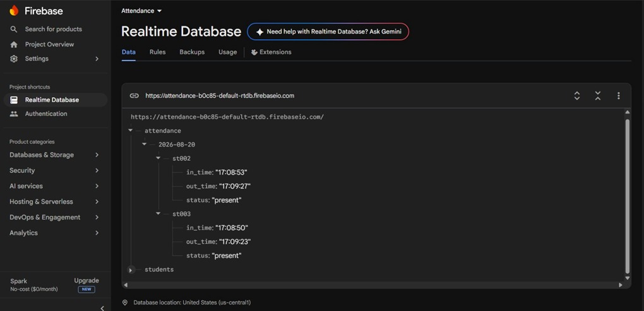Image resolution: width=644 pixels, height=311 pixels.
Task: Click the database location pin icon
Action: tap(125, 302)
